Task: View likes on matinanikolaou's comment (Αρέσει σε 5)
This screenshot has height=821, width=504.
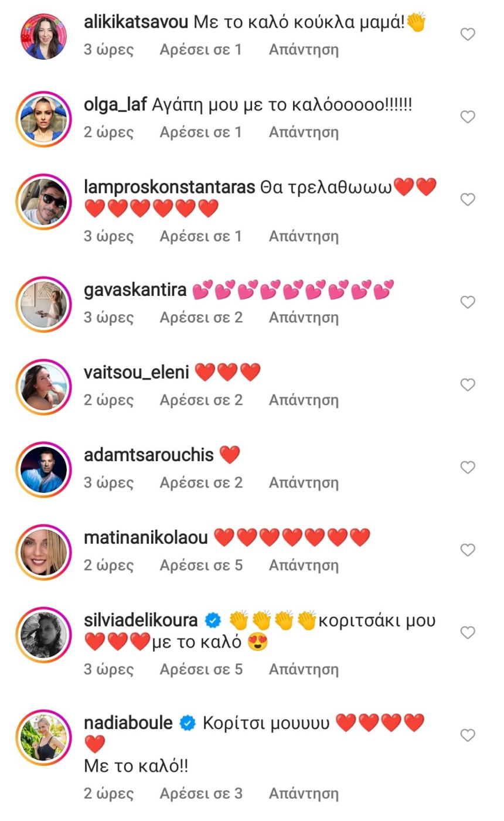Action: click(x=201, y=565)
